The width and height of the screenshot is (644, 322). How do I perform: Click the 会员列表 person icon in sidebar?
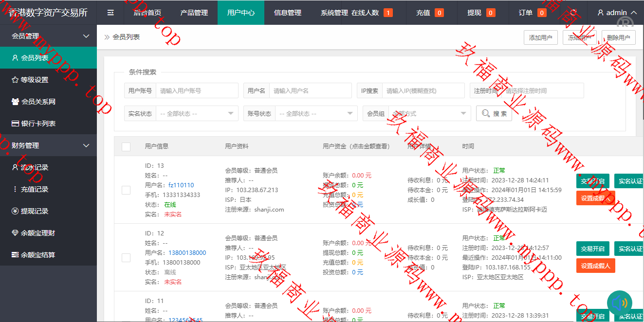click(x=15, y=58)
